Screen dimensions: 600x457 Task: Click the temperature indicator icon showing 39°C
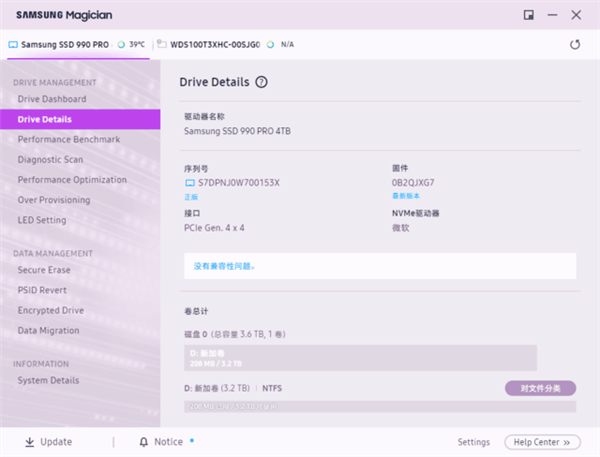tap(121, 45)
